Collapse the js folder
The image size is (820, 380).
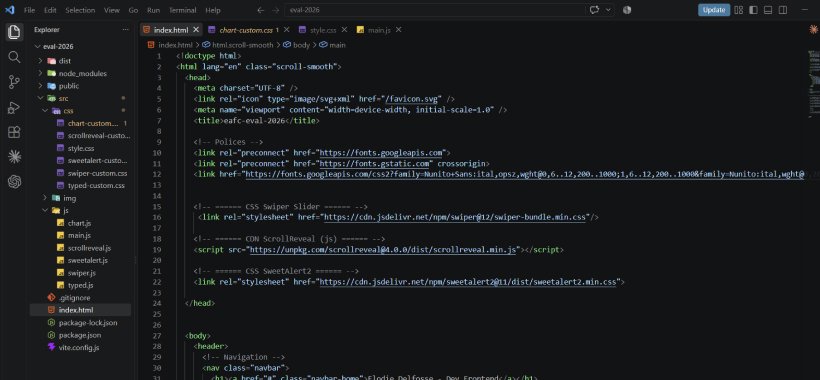coord(45,211)
